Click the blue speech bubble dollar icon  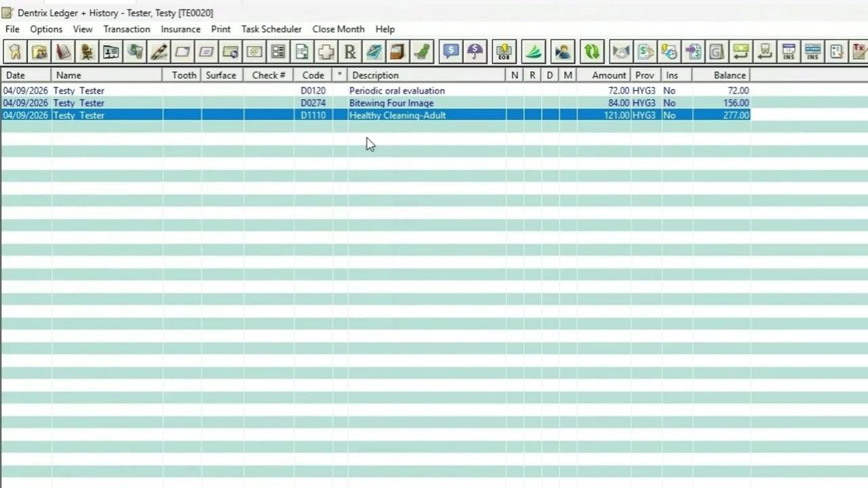coord(451,52)
